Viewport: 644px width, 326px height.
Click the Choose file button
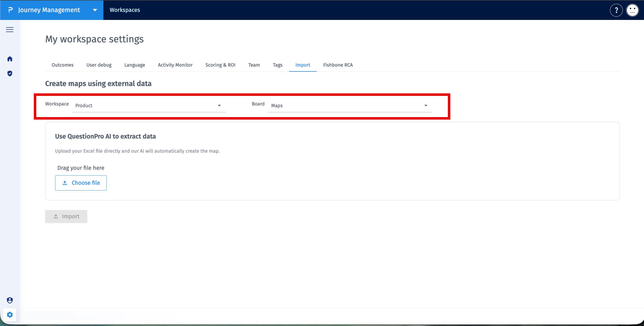81,183
